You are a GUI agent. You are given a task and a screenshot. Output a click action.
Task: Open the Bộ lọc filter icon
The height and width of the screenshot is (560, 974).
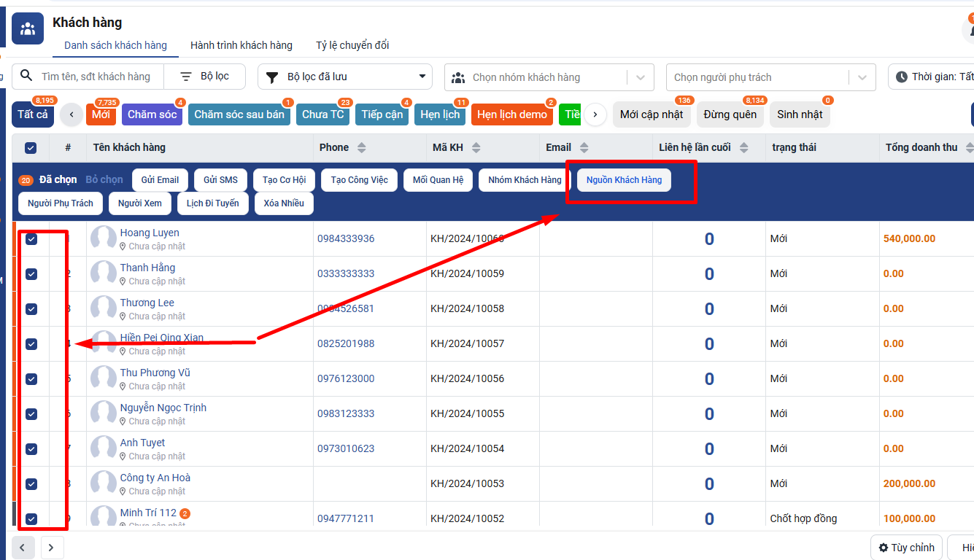point(186,77)
